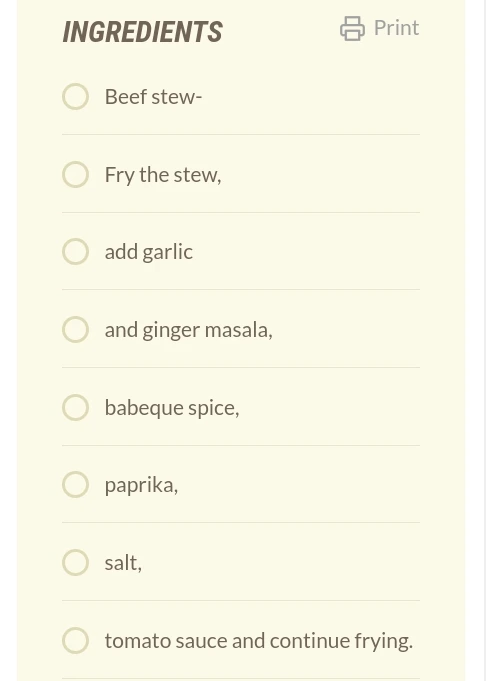Click the salt, ingredient text
This screenshot has height=681, width=486.
click(x=123, y=563)
